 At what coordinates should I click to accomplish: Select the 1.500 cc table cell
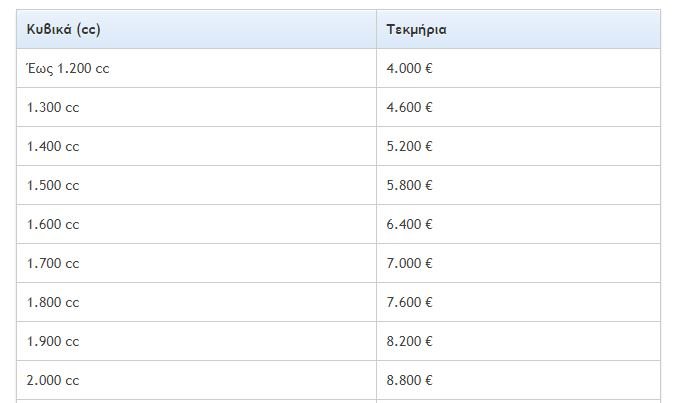tap(196, 185)
